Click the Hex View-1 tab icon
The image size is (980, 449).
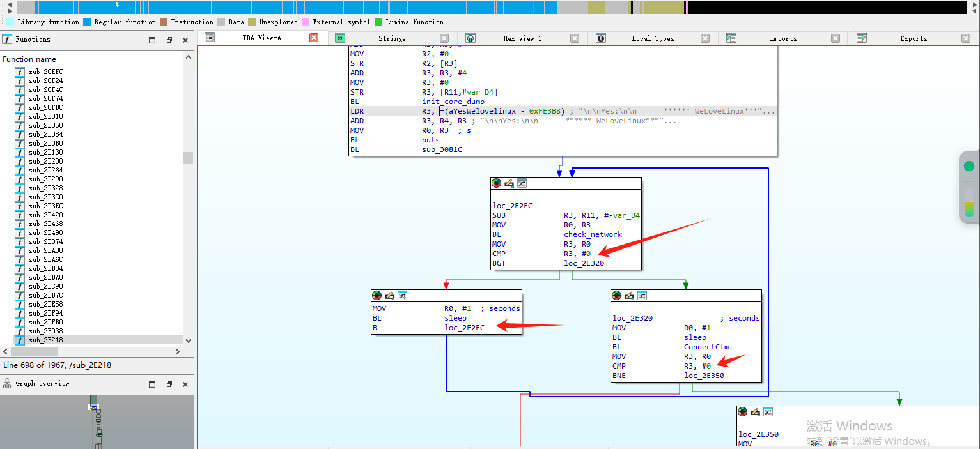click(x=471, y=38)
